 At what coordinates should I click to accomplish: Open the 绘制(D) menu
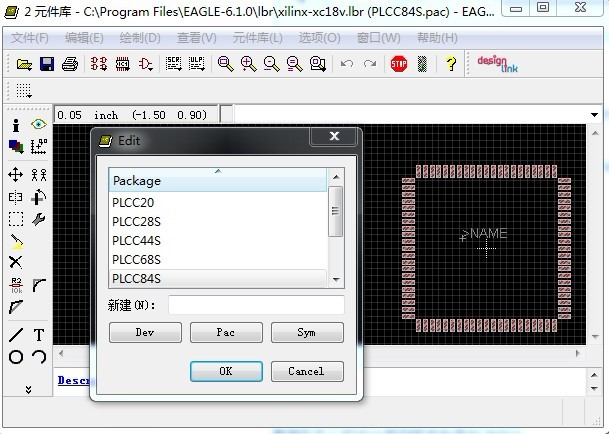click(140, 38)
